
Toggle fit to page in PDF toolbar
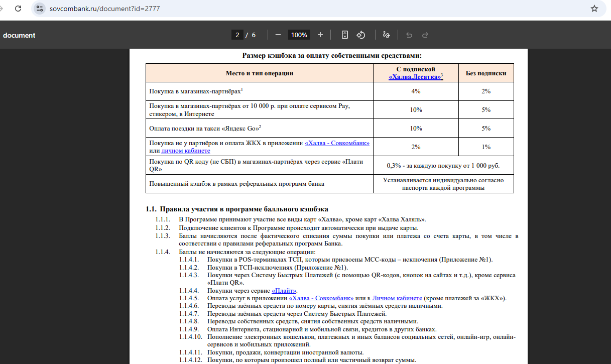click(x=345, y=35)
